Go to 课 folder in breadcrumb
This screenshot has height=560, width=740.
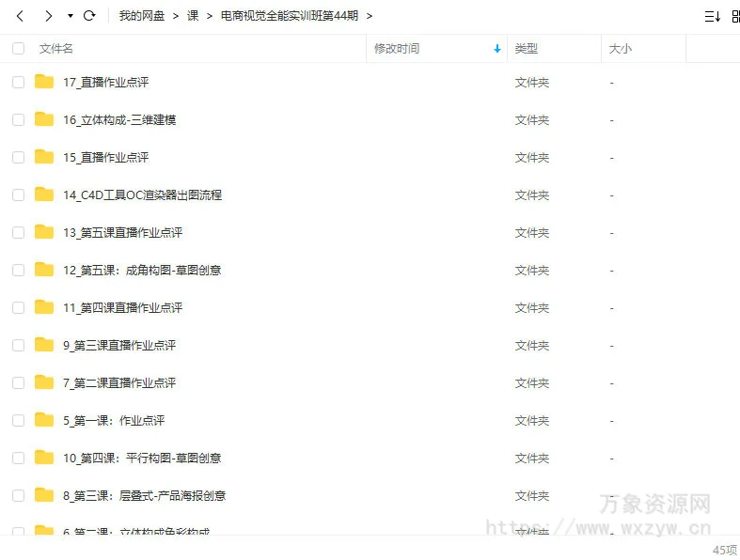point(193,16)
